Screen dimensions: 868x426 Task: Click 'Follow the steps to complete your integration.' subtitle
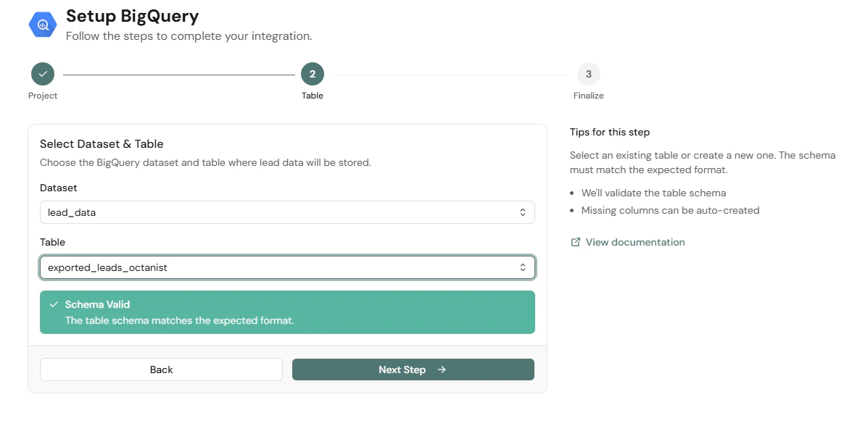[189, 36]
